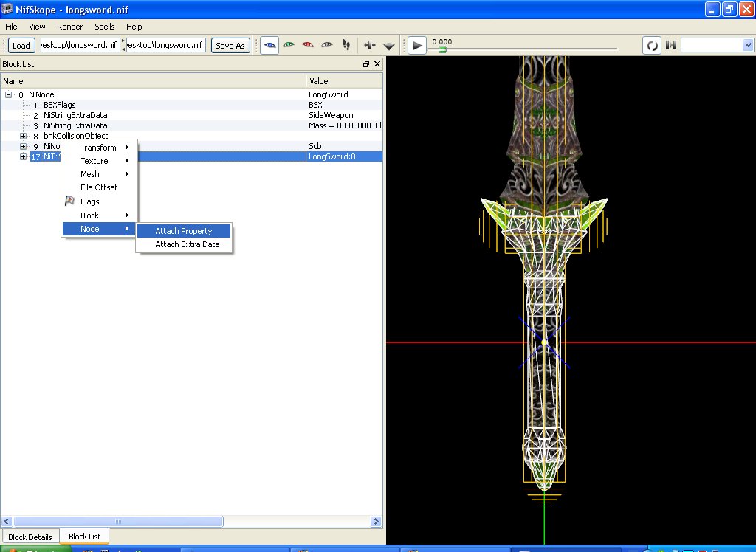This screenshot has width=756, height=552.
Task: Click the Load button
Action: click(21, 45)
